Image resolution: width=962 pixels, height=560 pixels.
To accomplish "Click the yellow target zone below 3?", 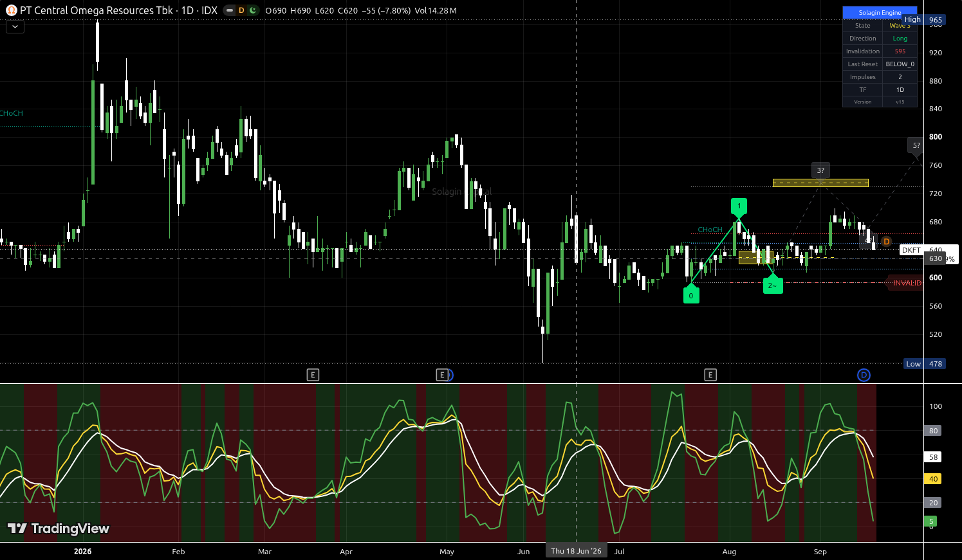I will coord(820,183).
